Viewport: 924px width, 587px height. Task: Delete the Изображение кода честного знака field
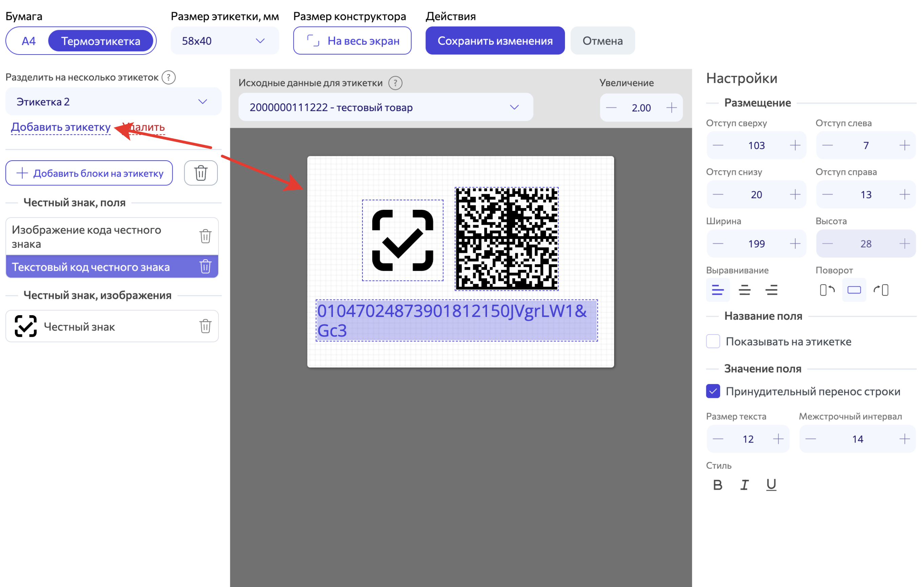point(205,237)
